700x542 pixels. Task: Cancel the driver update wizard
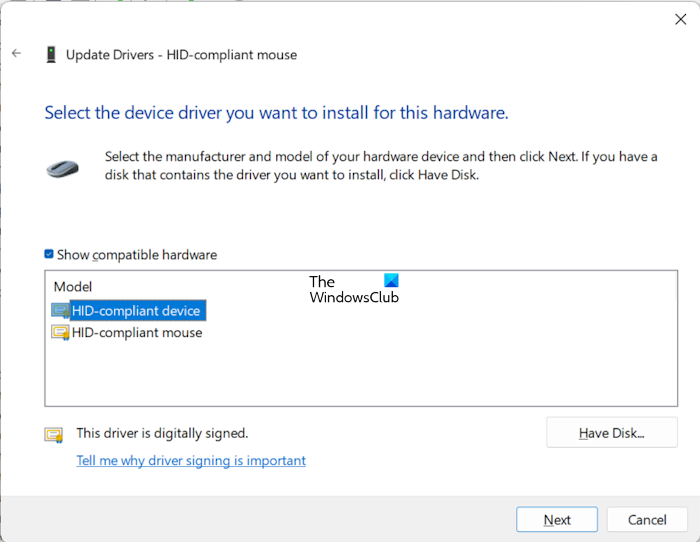pyautogui.click(x=647, y=520)
